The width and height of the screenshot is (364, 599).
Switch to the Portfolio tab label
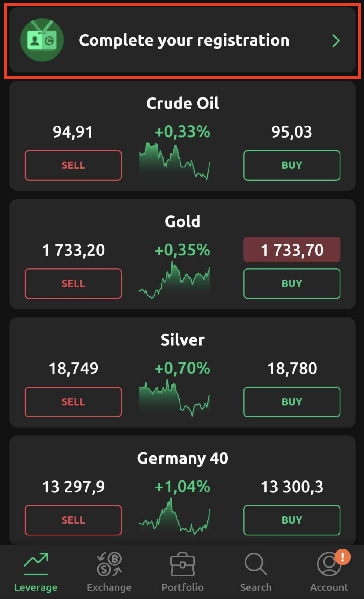[x=182, y=587]
